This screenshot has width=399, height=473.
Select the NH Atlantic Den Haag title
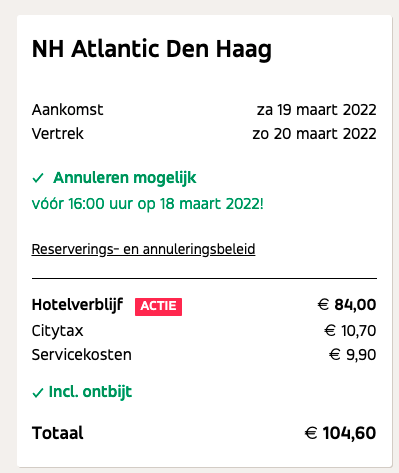point(152,49)
